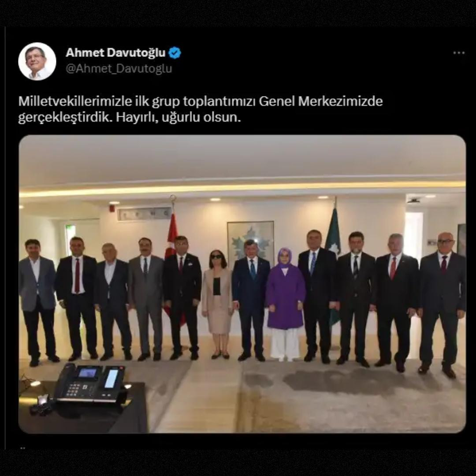Open Ahmet Davutoğlu's profile avatar
Image resolution: width=476 pixels, height=476 pixels.
37,61
